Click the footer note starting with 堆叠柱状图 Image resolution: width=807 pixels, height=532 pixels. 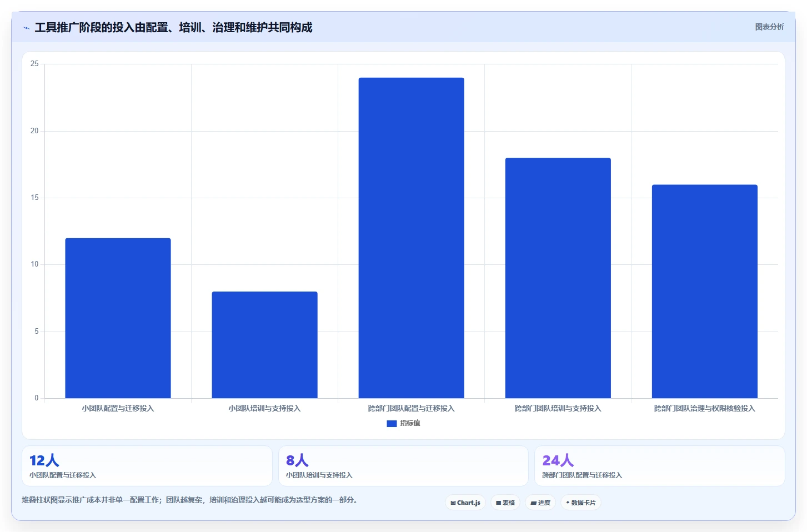point(189,500)
